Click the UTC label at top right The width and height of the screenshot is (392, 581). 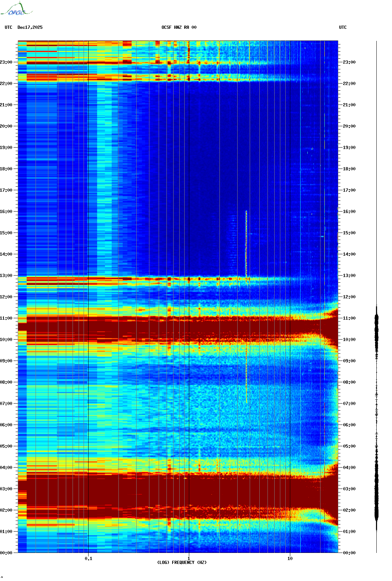tap(343, 27)
